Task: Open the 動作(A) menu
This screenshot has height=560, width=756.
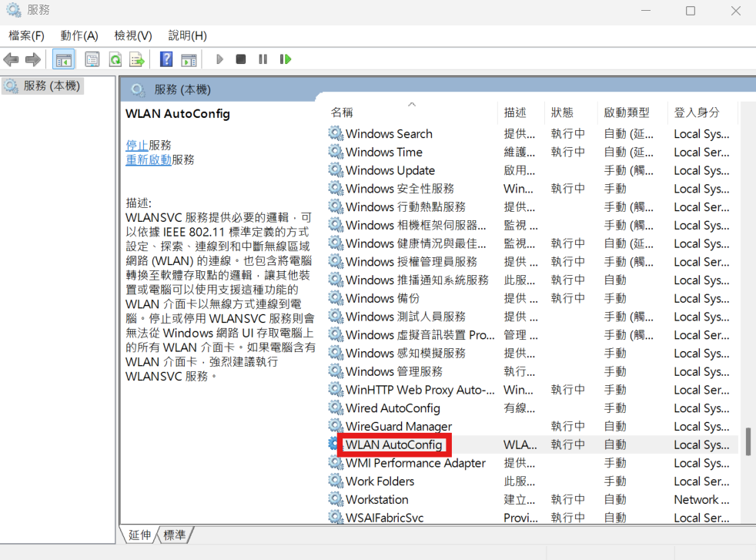Action: (x=79, y=35)
